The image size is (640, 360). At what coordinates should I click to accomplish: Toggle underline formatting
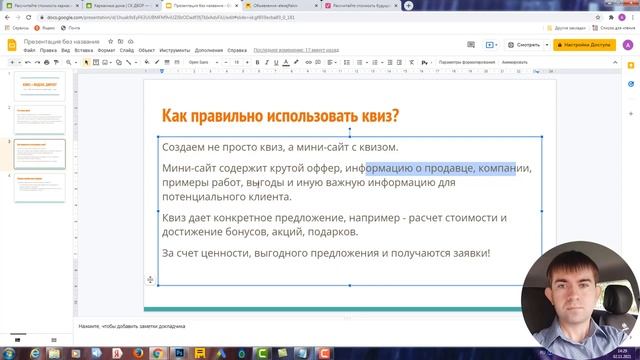[x=276, y=62]
